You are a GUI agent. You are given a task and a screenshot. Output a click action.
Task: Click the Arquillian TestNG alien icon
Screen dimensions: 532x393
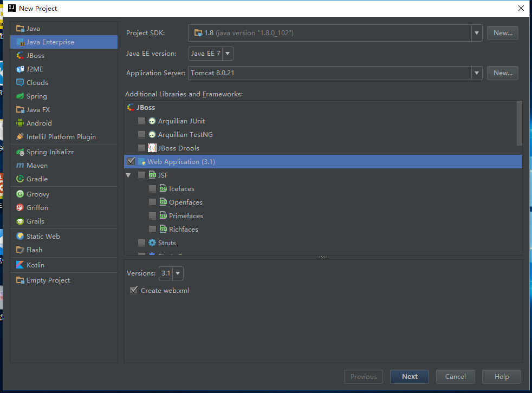pyautogui.click(x=152, y=135)
